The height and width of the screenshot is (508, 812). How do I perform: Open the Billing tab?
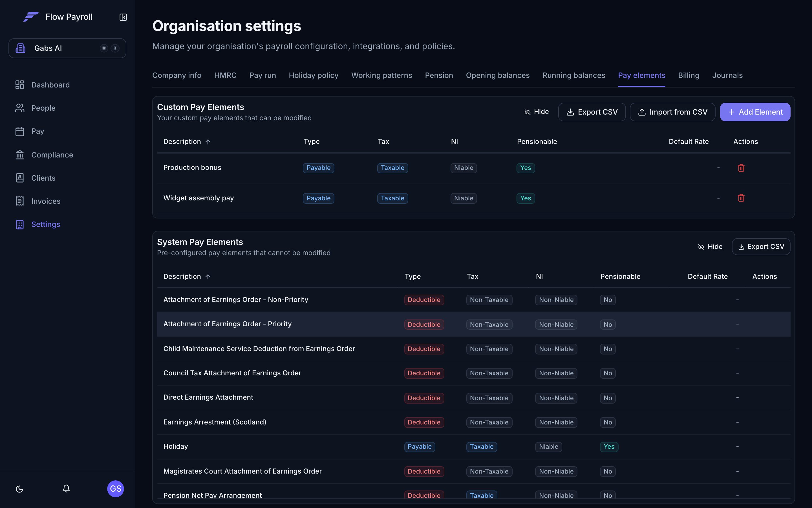pos(689,75)
